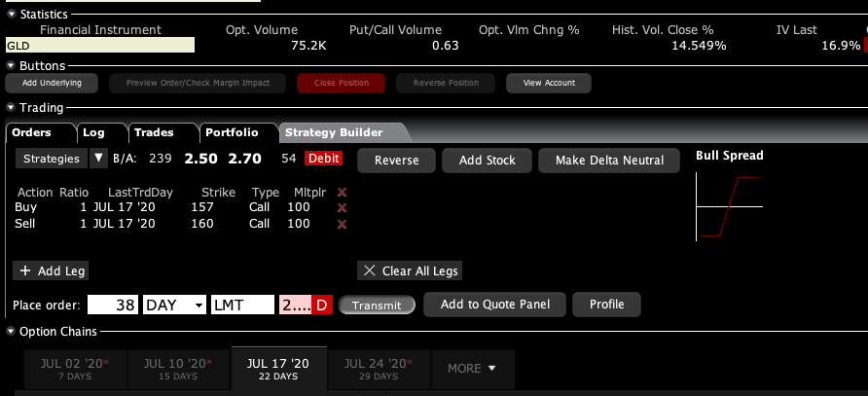Open the DAY time-in-force dropdown
Screen dimensions: 868x396
click(x=174, y=305)
